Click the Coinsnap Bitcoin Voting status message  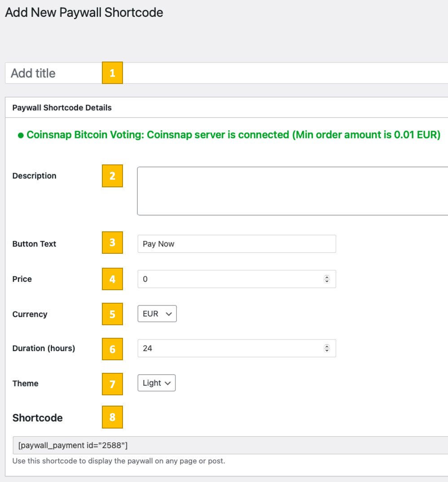[x=233, y=135]
